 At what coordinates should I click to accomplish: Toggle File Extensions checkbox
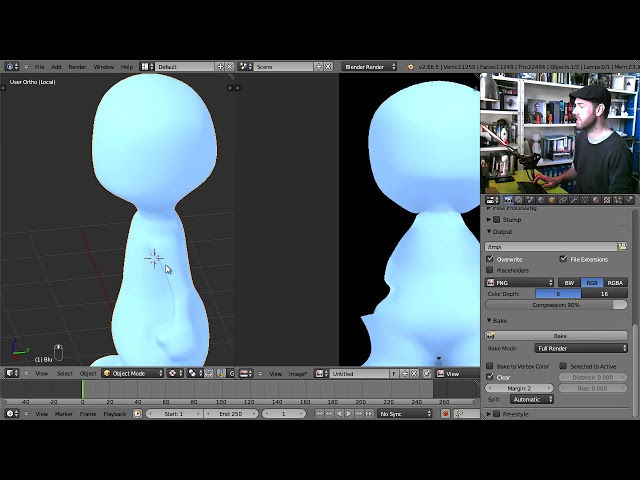click(563, 259)
